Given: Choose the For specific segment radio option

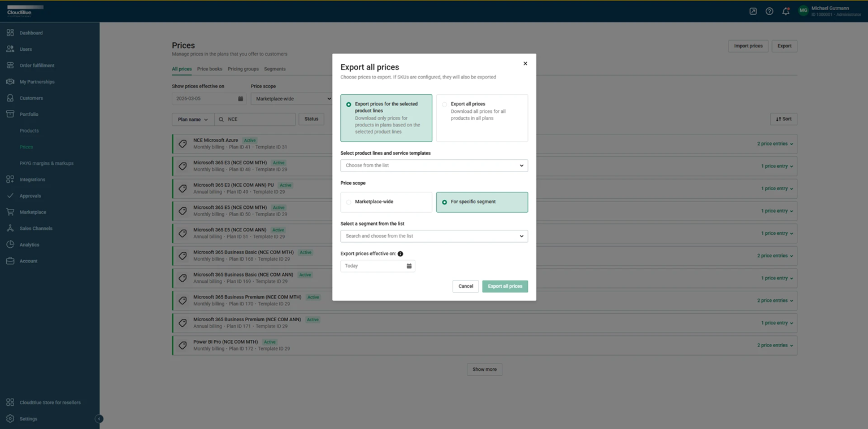Looking at the screenshot, I should (444, 202).
